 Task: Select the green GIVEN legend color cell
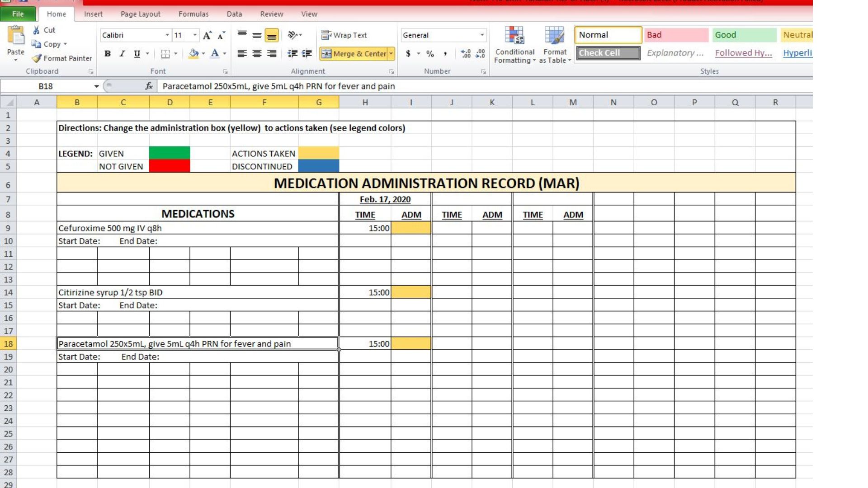click(x=170, y=153)
